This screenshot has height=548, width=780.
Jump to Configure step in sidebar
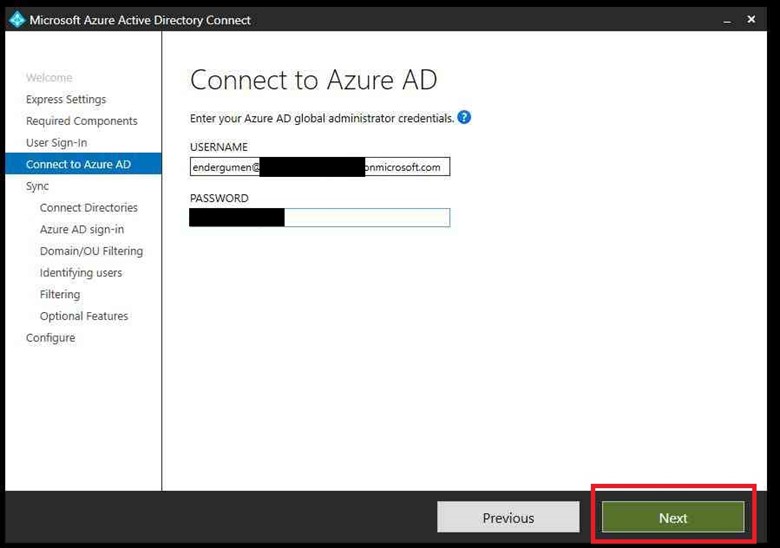[x=51, y=338]
